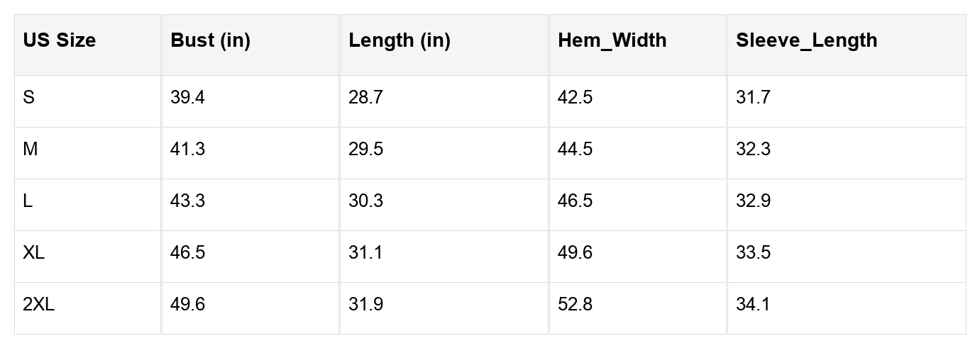The image size is (980, 348).
Task: Click the US Size column header
Action: coord(59,40)
